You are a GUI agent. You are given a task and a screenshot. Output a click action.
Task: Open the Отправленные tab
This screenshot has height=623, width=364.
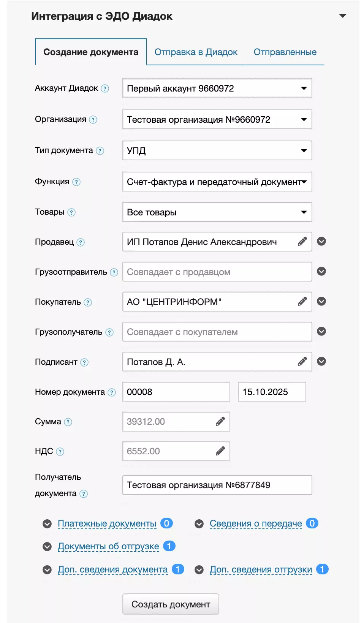click(285, 52)
